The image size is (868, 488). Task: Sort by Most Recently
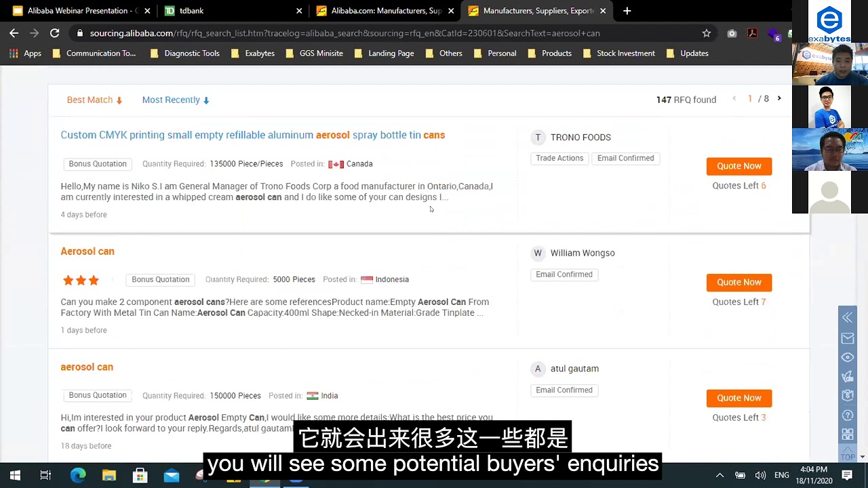[176, 100]
